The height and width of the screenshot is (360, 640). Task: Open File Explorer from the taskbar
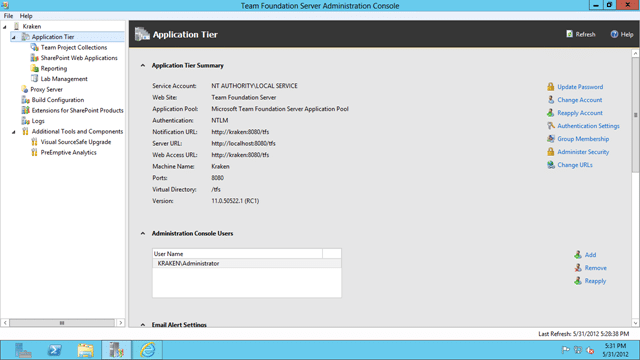point(85,350)
